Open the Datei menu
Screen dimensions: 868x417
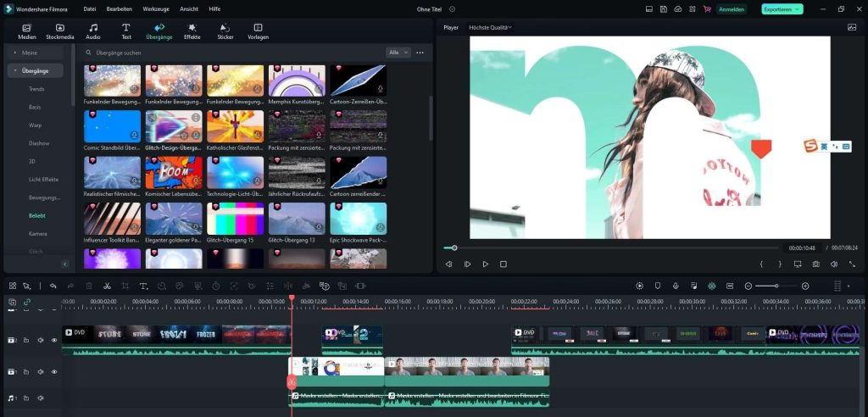click(90, 8)
